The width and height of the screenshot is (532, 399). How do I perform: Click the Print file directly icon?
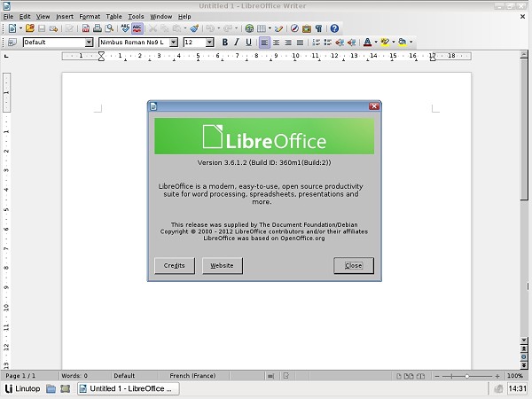tap(98, 28)
